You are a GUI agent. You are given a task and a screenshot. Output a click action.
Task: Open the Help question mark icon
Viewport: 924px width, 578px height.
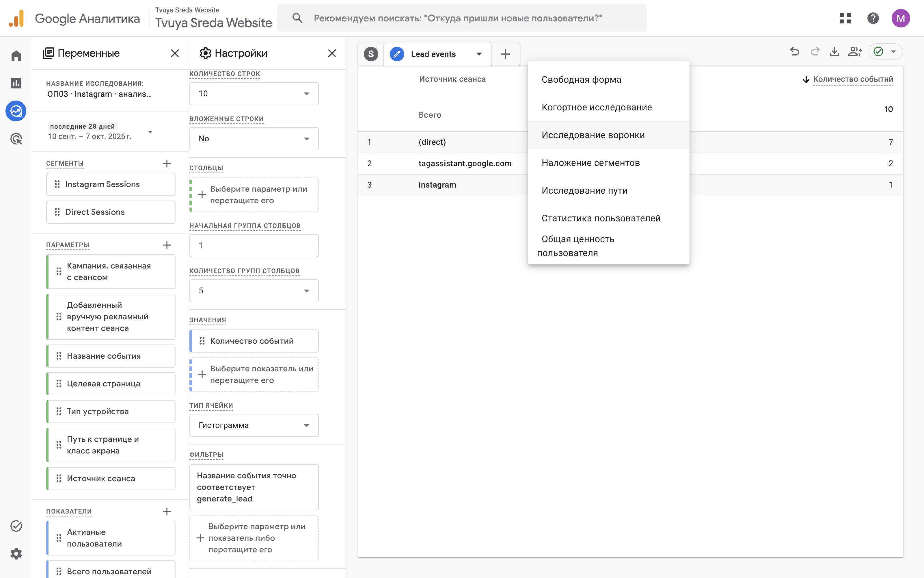click(873, 18)
